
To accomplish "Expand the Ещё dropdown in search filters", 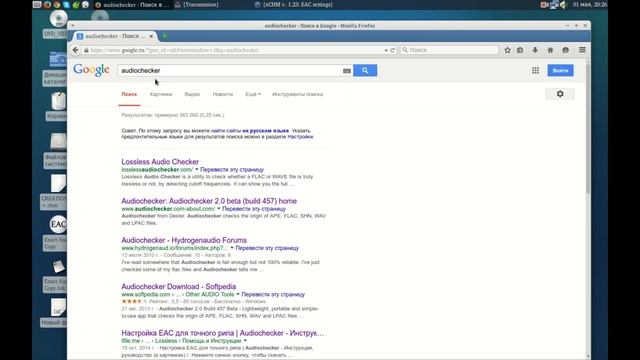I will pyautogui.click(x=253, y=94).
